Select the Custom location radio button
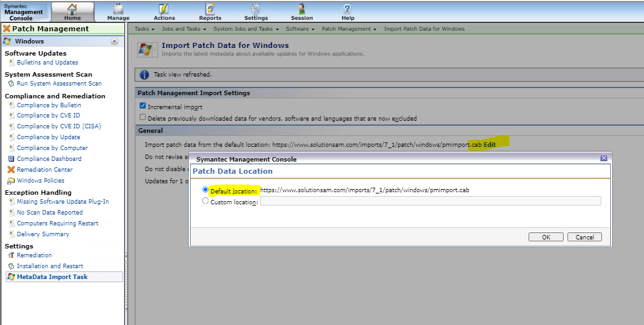This screenshot has width=644, height=325. click(205, 201)
